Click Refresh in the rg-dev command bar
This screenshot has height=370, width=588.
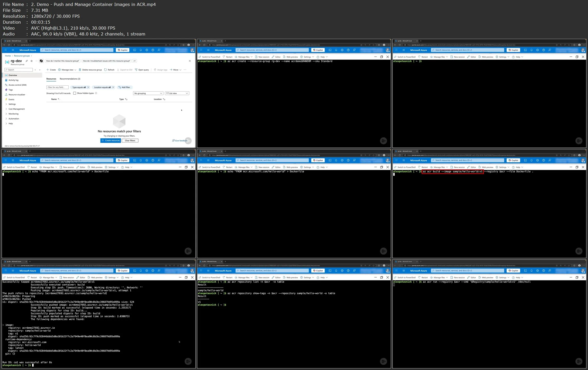tap(109, 70)
